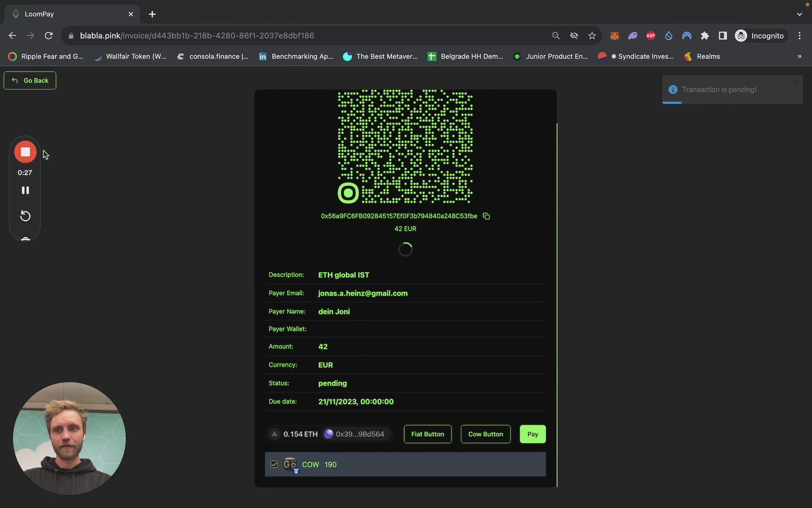This screenshot has width=812, height=508.
Task: Click the Payer Name value dein Joni
Action: click(334, 312)
